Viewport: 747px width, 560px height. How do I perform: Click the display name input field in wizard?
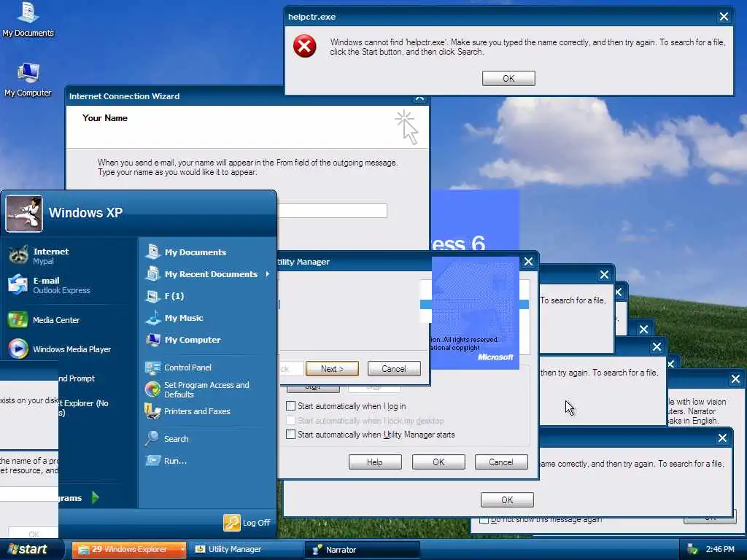(x=333, y=211)
